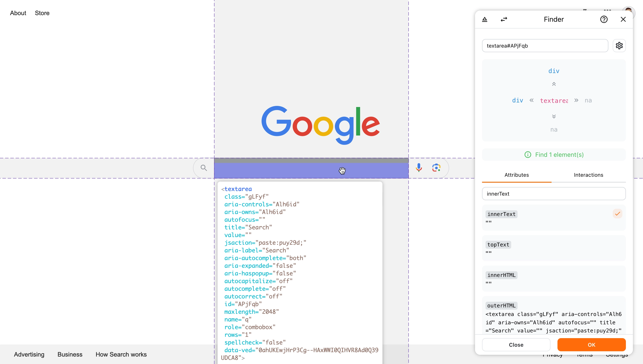Click the eject-style icon in Finder header
This screenshot has width=643, height=364.
tap(484, 19)
